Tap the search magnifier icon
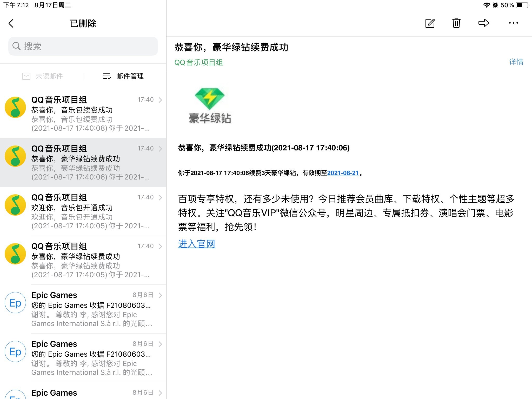Viewport: 532px width, 399px height. pos(16,46)
